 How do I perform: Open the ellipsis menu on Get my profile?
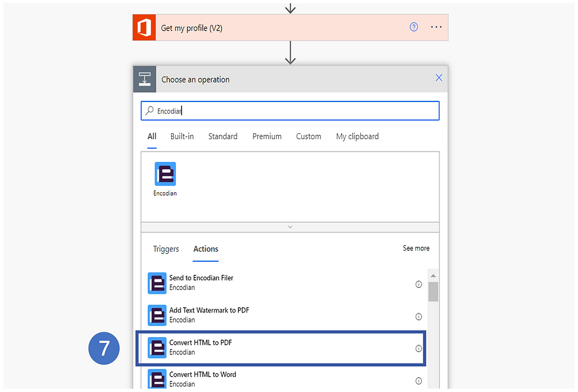(436, 27)
